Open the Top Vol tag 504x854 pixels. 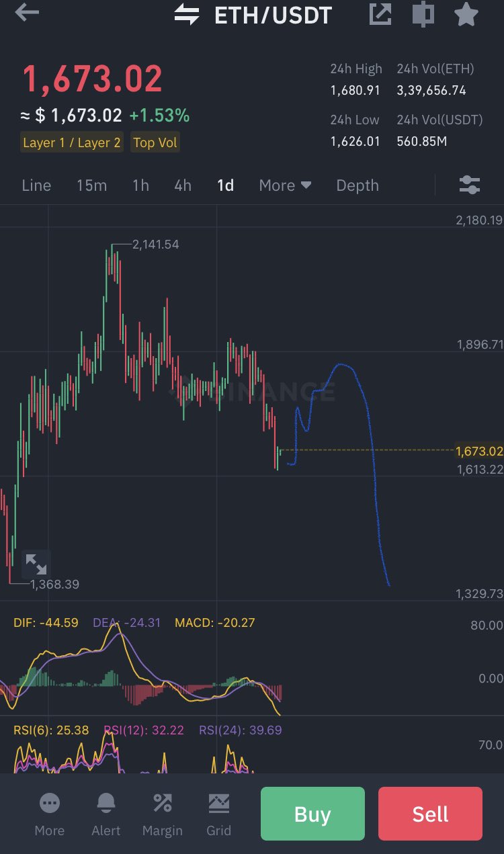click(155, 142)
